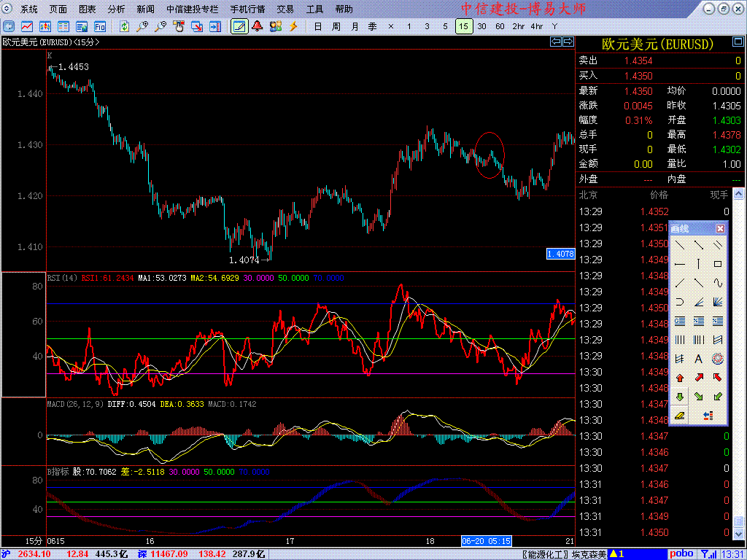Image resolution: width=747 pixels, height=560 pixels.
Task: Select the parallel lines drawing tool
Action: [718, 245]
